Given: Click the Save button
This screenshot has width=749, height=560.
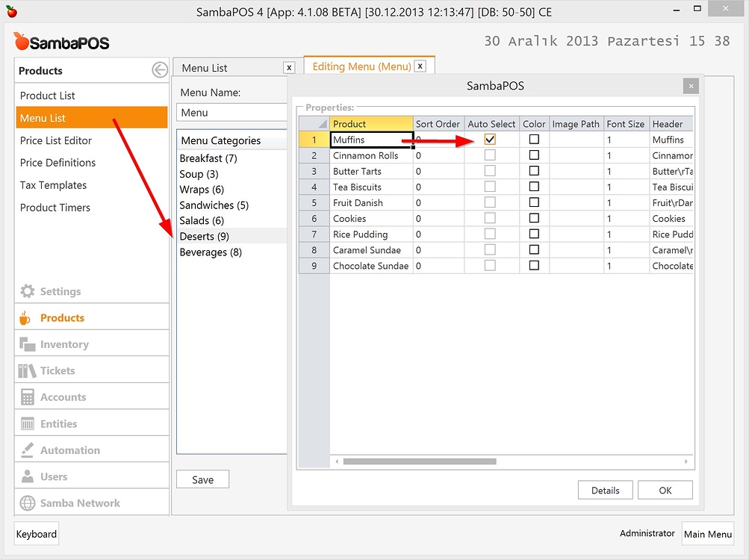Looking at the screenshot, I should (202, 479).
